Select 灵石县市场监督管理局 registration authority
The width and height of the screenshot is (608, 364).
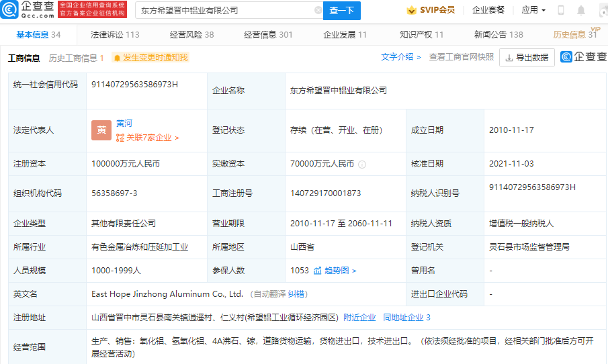(529, 247)
